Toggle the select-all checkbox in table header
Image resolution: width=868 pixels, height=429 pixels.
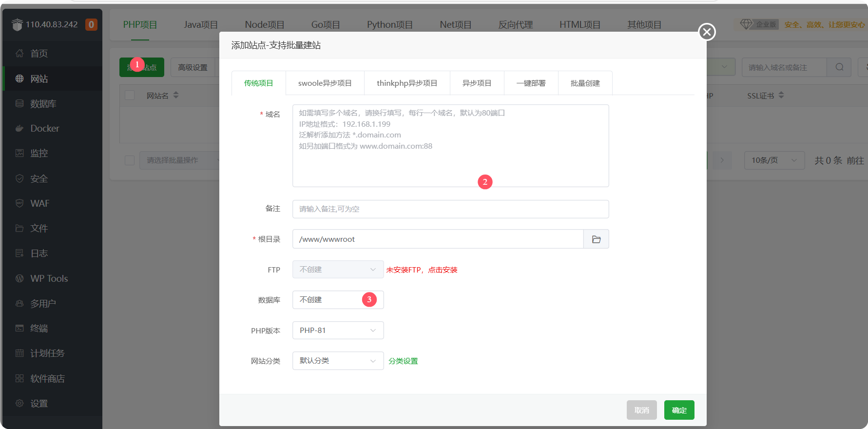(130, 96)
